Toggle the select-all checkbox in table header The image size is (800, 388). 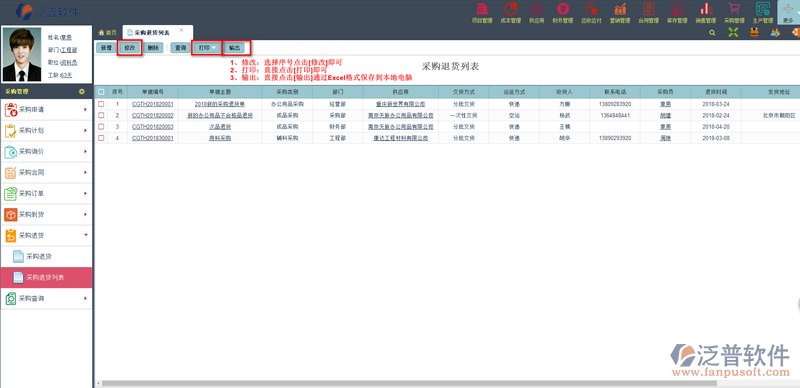pos(101,92)
